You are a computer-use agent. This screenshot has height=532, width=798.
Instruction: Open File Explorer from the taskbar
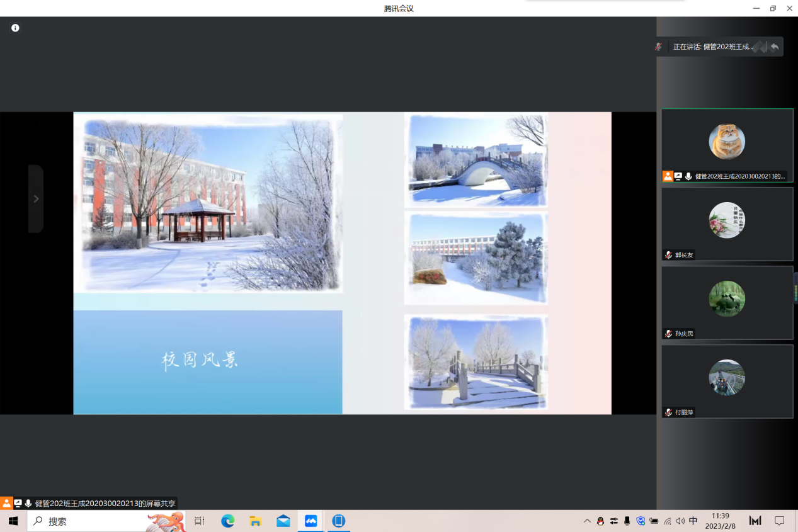(x=255, y=521)
